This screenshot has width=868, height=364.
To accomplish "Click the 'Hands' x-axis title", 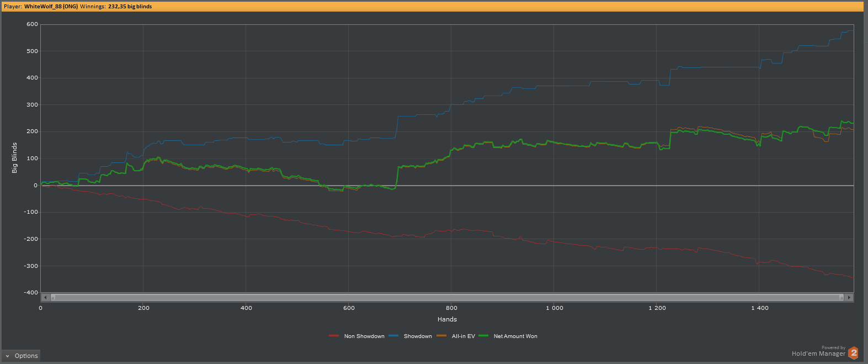I will click(447, 319).
